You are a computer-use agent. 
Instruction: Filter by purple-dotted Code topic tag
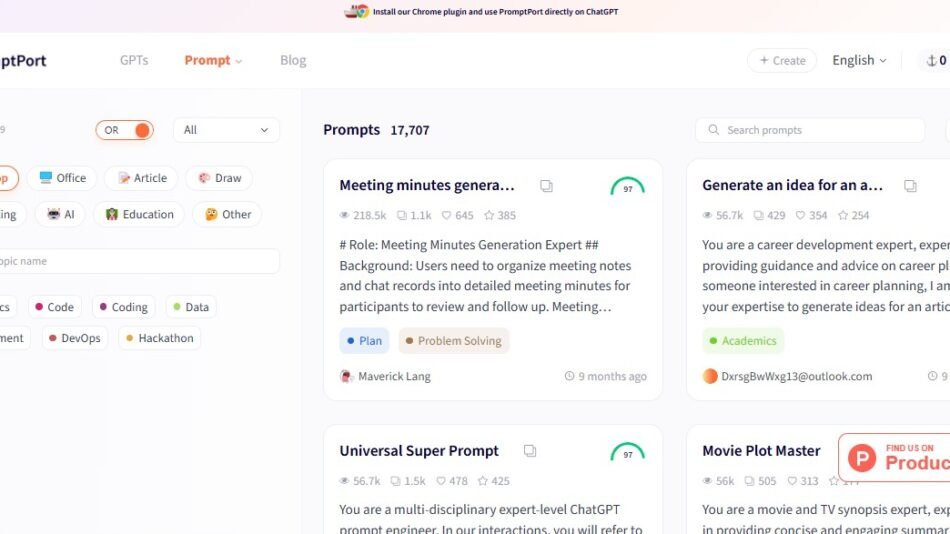[x=53, y=307]
